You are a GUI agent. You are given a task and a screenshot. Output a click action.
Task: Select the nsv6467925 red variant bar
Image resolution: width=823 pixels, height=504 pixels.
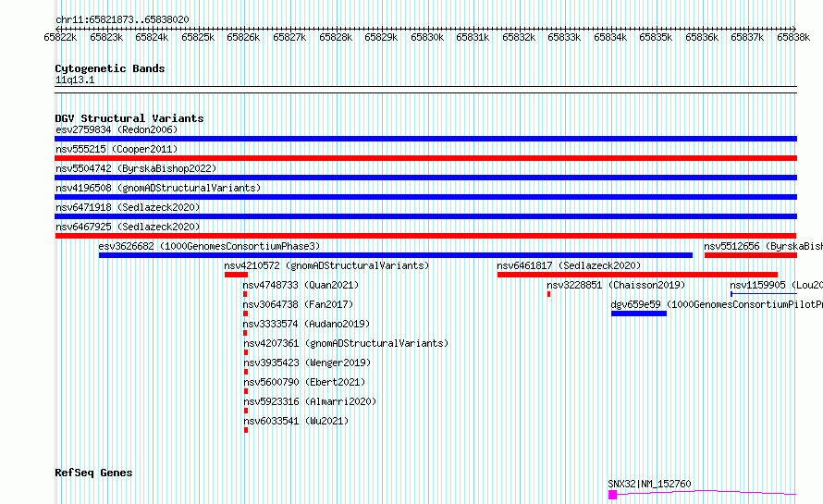[425, 236]
